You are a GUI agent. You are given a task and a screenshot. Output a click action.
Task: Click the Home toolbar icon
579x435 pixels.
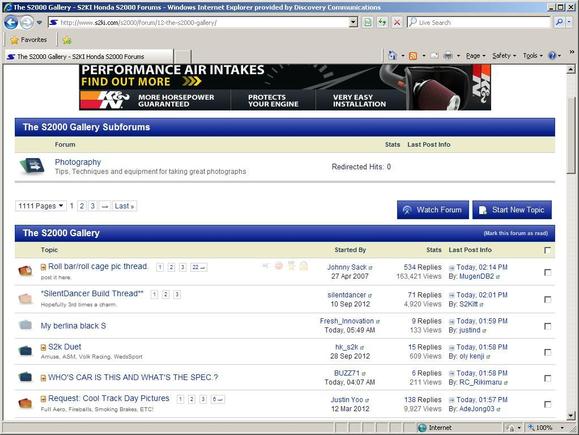click(x=392, y=56)
